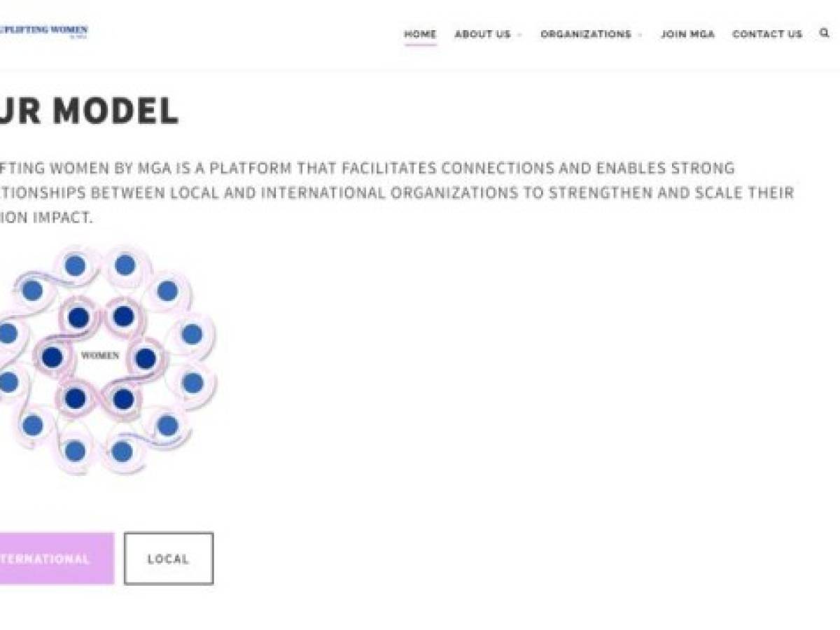Screen dimensions: 840x630
Task: Expand the Organizations dropdown chevron
Action: point(640,34)
